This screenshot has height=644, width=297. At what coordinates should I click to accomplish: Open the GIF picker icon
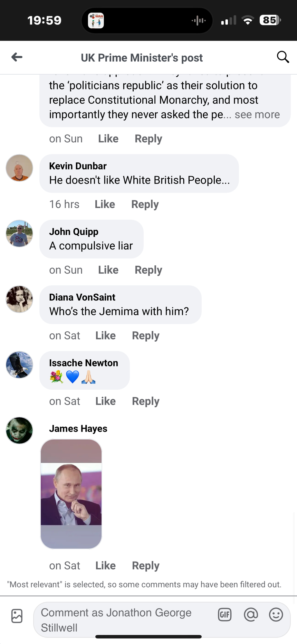coord(225,615)
